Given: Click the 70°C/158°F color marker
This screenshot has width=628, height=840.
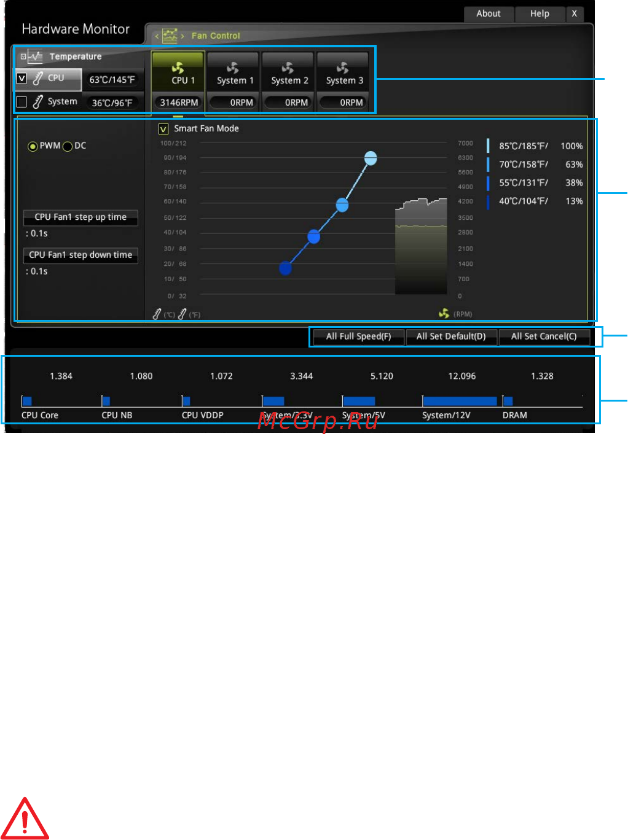Looking at the screenshot, I should tap(489, 165).
